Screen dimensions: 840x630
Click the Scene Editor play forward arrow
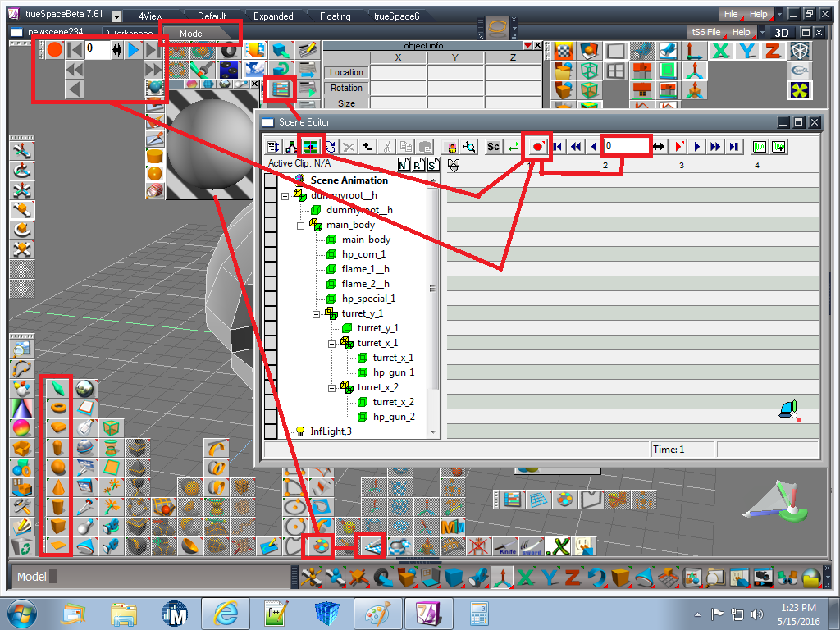697,146
